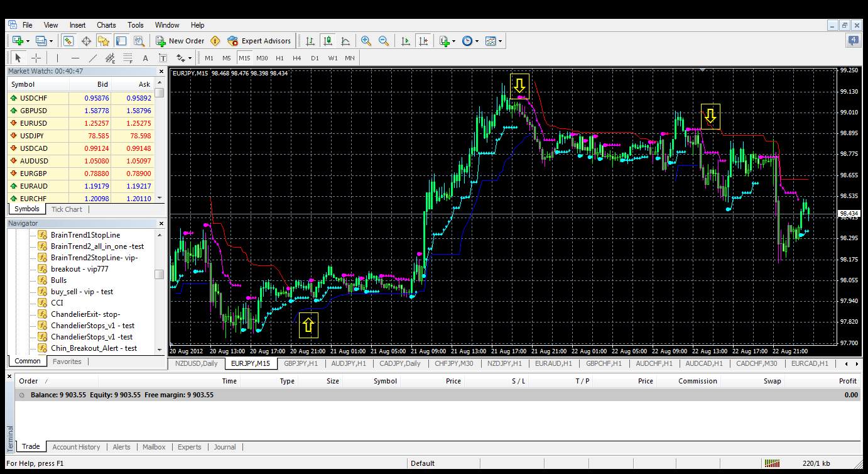Select the Cursor arrow tool

[x=18, y=58]
